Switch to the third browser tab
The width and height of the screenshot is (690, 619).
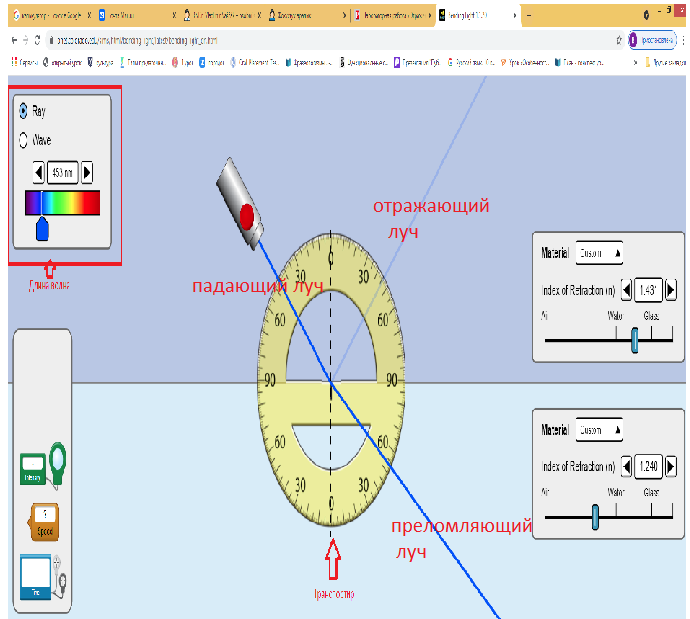pos(223,15)
